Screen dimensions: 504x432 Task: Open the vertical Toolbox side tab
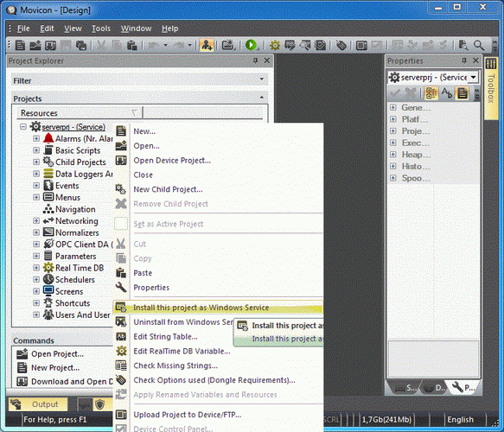coord(491,88)
